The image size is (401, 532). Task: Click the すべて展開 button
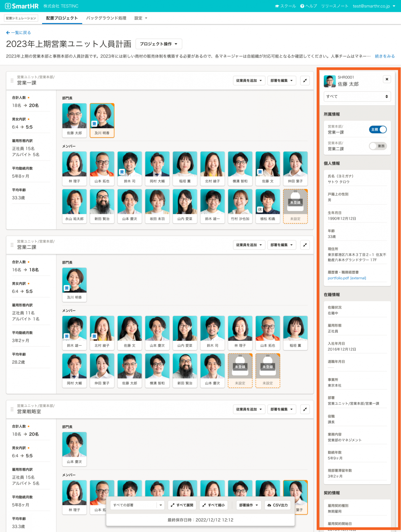coord(182,505)
